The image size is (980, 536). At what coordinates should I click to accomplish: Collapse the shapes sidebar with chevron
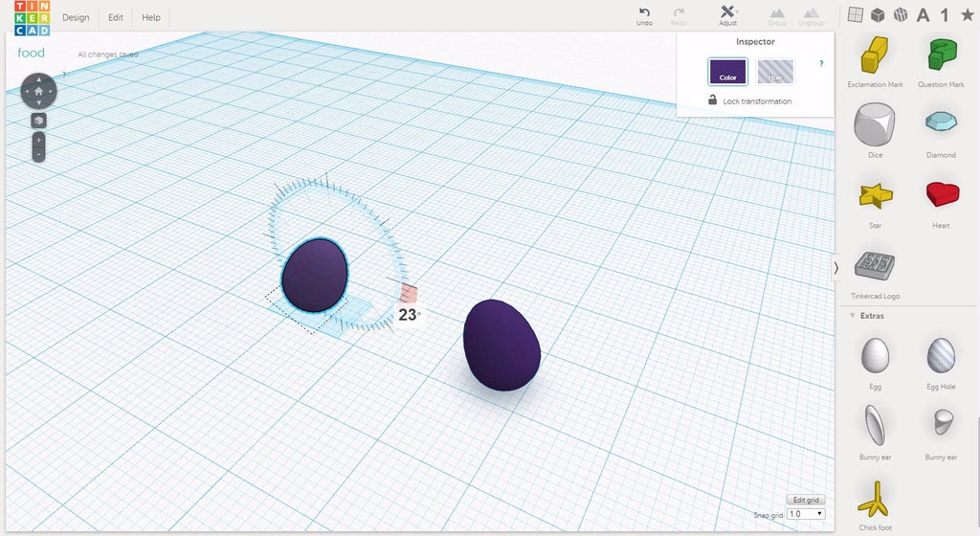835,268
